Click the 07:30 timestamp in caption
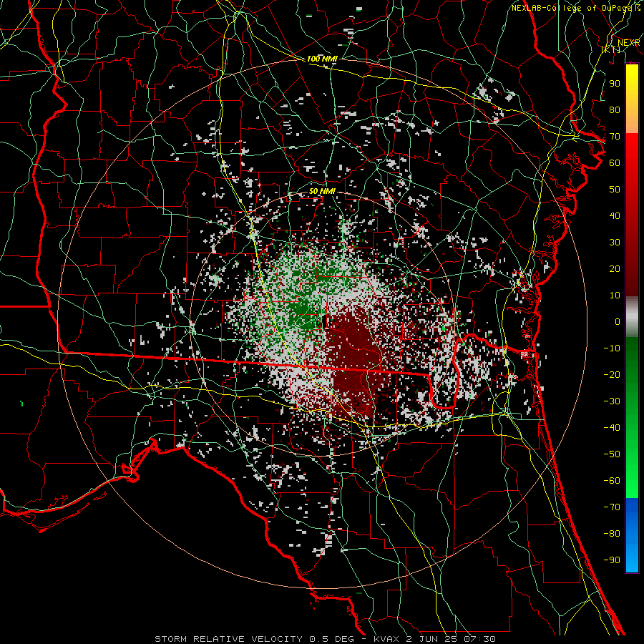The height and width of the screenshot is (644, 644). [x=479, y=639]
